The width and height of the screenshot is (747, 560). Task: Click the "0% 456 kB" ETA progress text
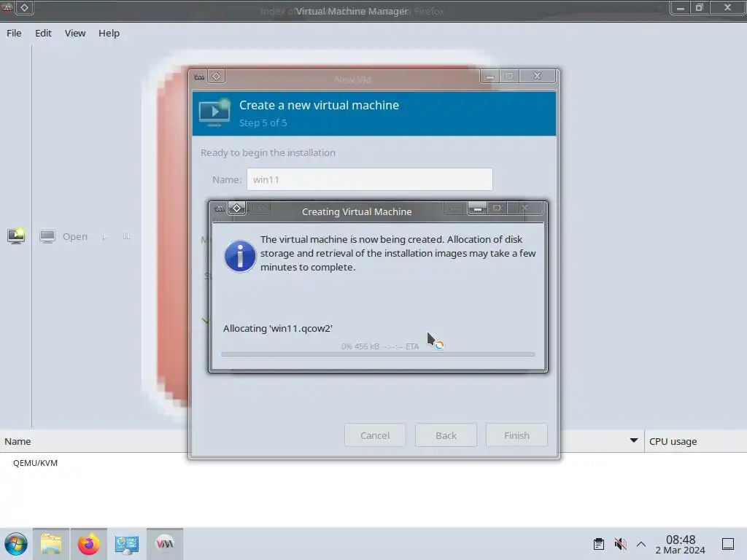(x=380, y=346)
